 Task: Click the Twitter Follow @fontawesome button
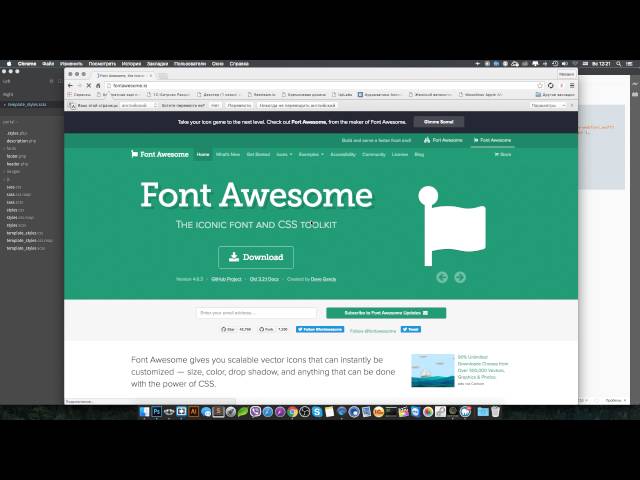click(320, 329)
